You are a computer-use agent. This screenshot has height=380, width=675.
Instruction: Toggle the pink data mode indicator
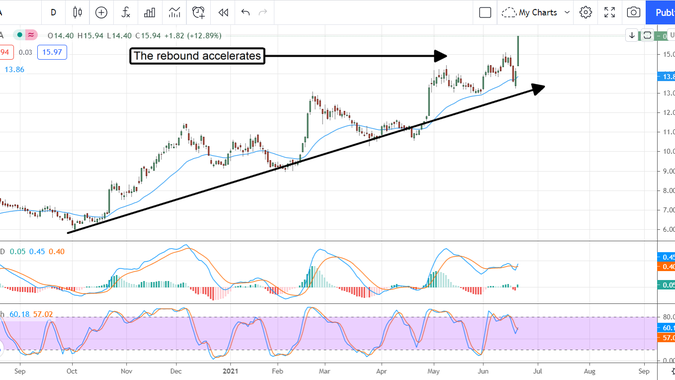point(31,35)
